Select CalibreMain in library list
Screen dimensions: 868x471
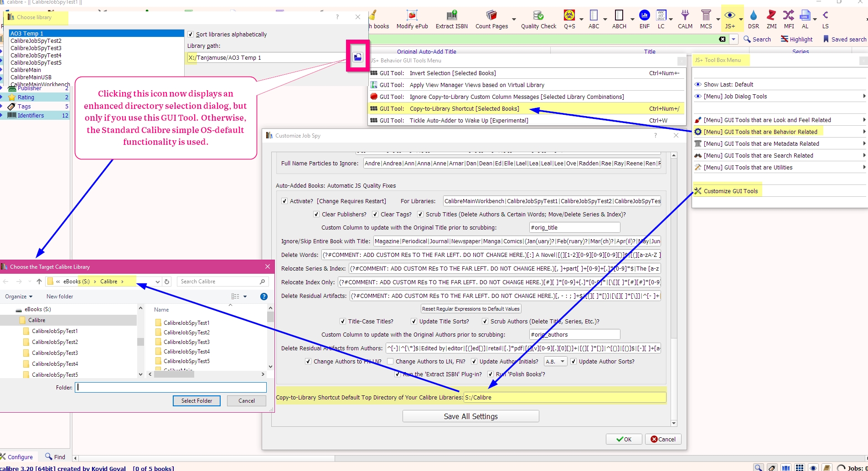(26, 70)
